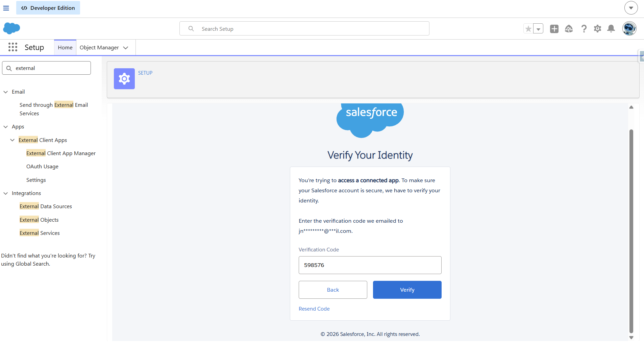Click the vertical scrollbar thumb
The width and height of the screenshot is (644, 342).
pyautogui.click(x=631, y=231)
